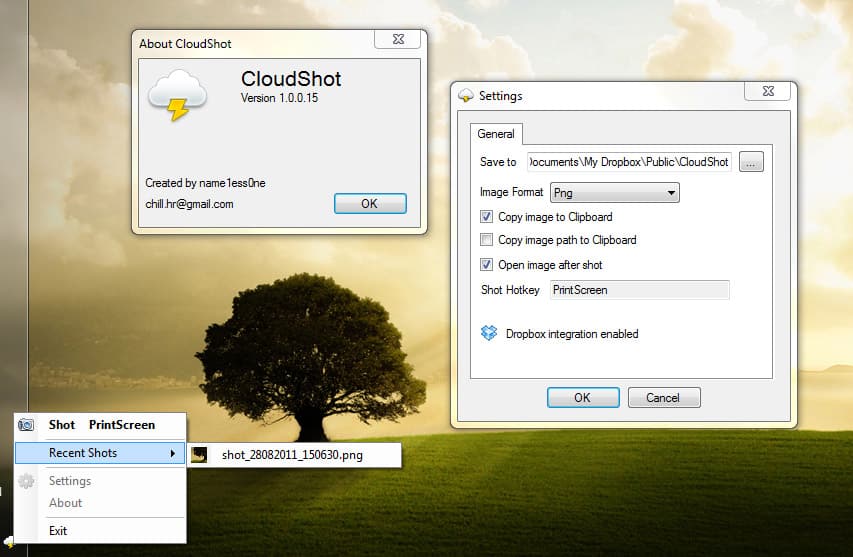Click the camera icon beside Shot

[x=27, y=425]
